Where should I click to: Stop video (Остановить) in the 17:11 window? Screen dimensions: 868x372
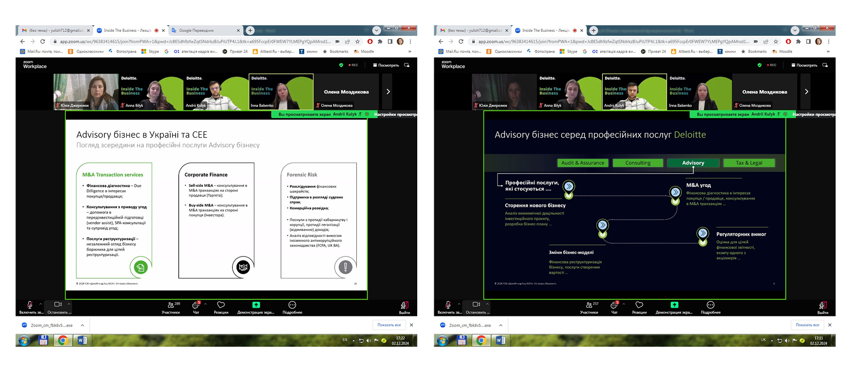(476, 308)
